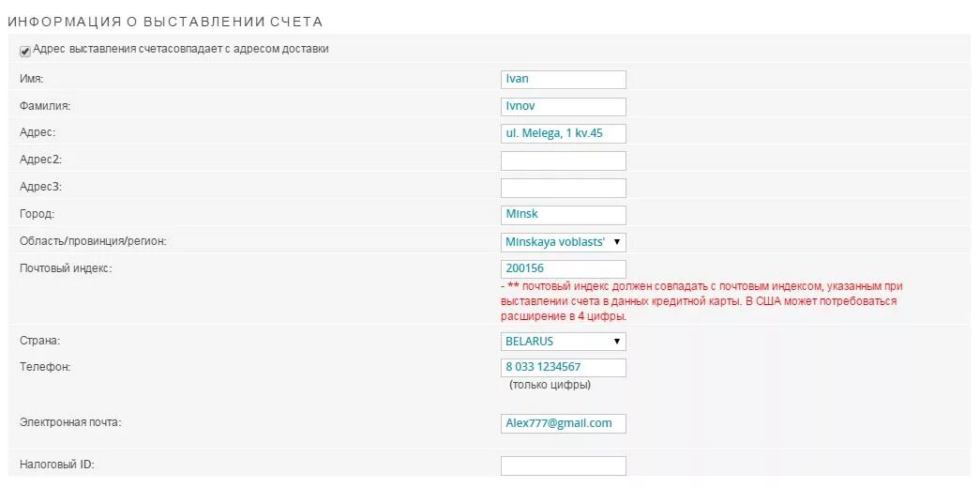Open the Minskaya voblasts' region dropdown
This screenshot has height=488, width=980.
[x=563, y=242]
